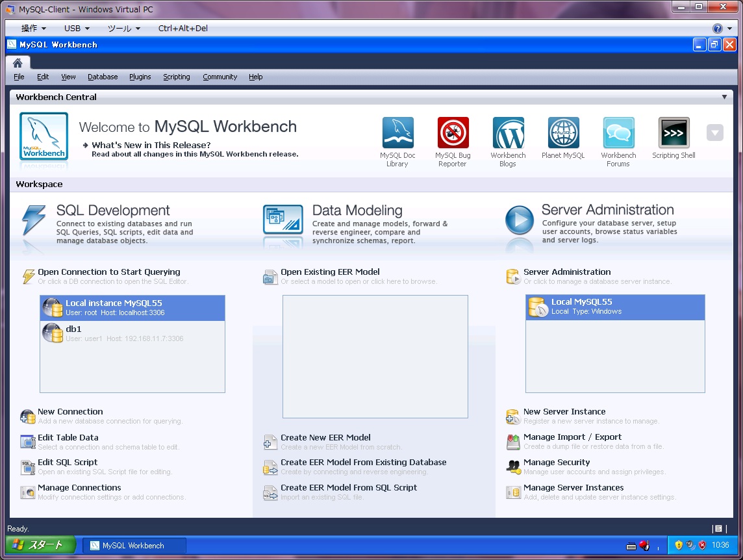Click the Manage Connections link
743x560 pixels.
point(79,487)
